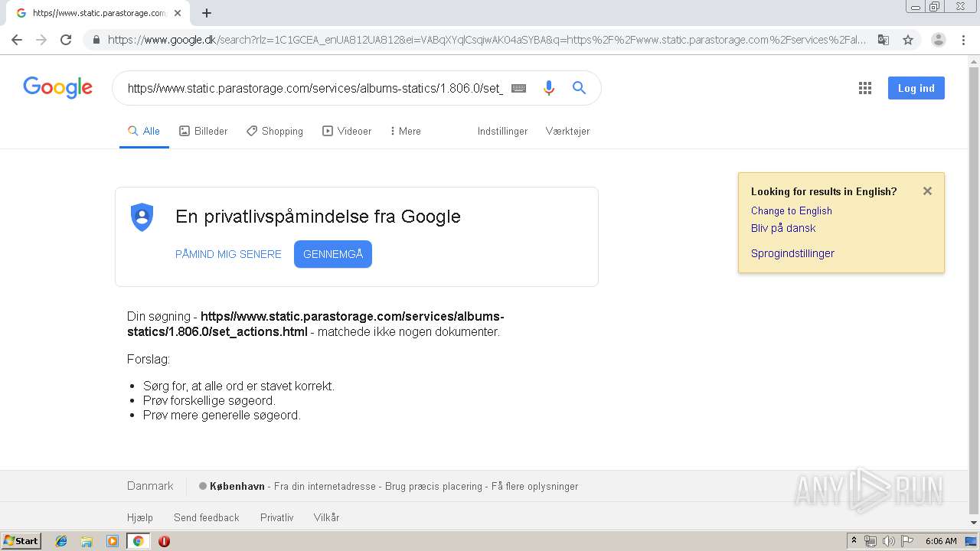This screenshot has height=551, width=980.
Task: Click Brug præcis placering link
Action: click(433, 486)
